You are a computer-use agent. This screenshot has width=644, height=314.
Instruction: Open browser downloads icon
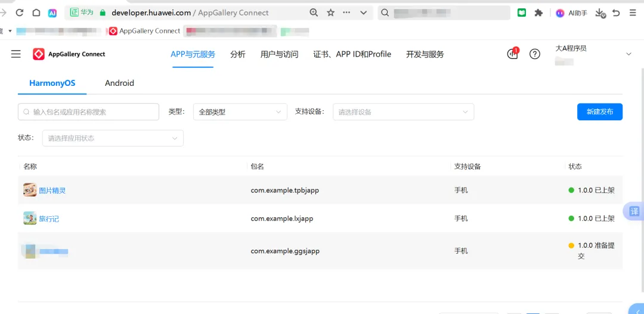[600, 13]
